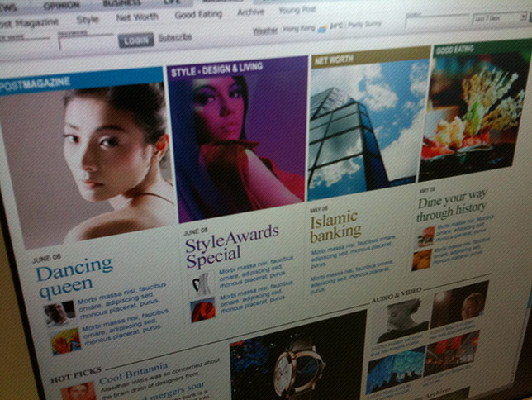Click the Good Eating food photo
532x400 pixels.
coord(473,114)
